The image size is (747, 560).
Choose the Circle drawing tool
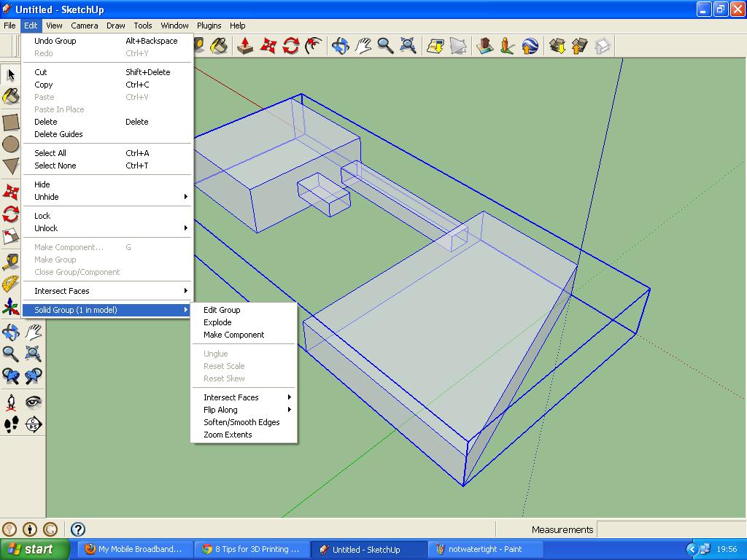[10, 144]
